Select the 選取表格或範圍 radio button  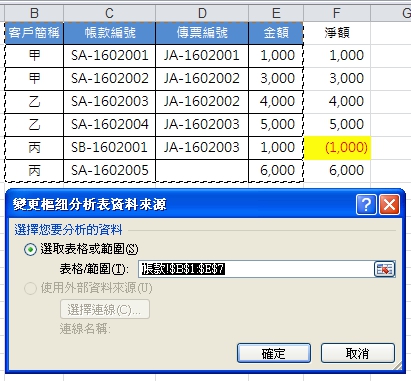30,249
